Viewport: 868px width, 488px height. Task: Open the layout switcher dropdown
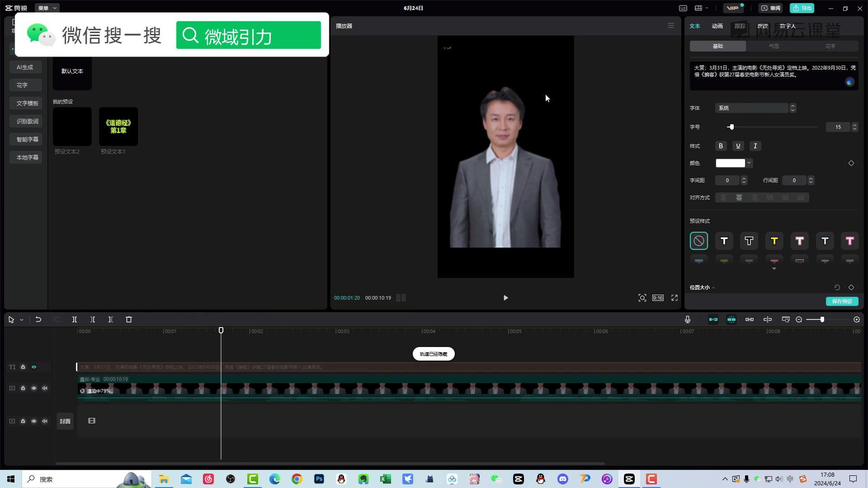[702, 8]
